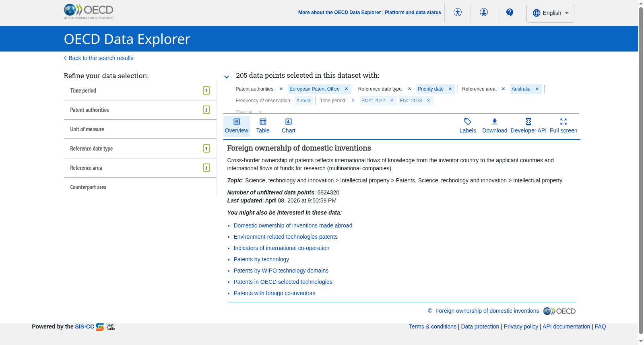Click the Annual frequency chip
The image size is (644, 345).
pyautogui.click(x=304, y=101)
